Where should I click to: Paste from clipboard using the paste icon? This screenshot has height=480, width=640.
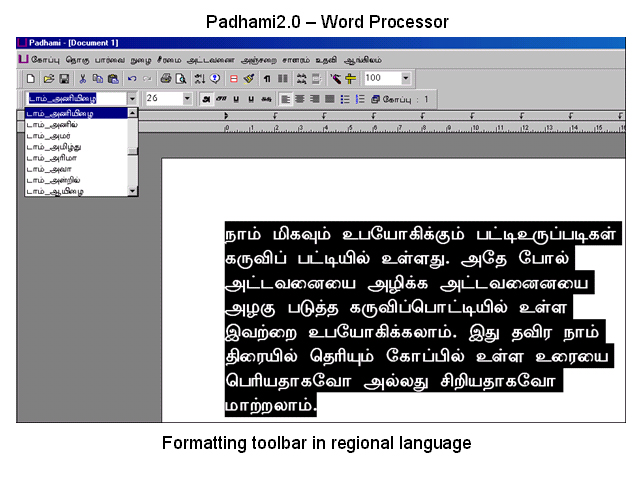click(x=113, y=78)
